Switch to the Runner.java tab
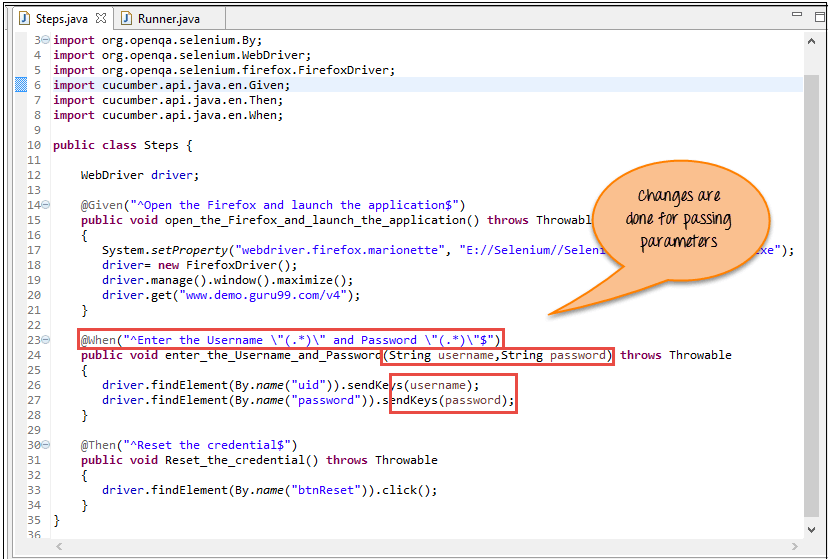 point(168,19)
